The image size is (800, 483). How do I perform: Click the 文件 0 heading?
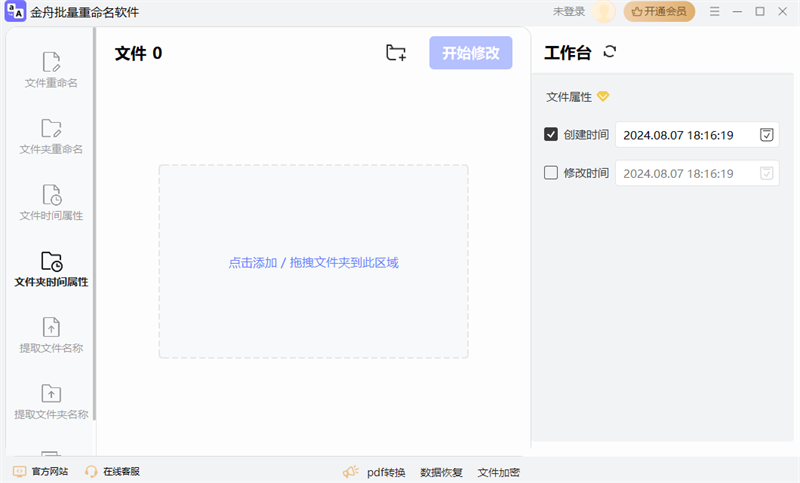click(x=138, y=53)
